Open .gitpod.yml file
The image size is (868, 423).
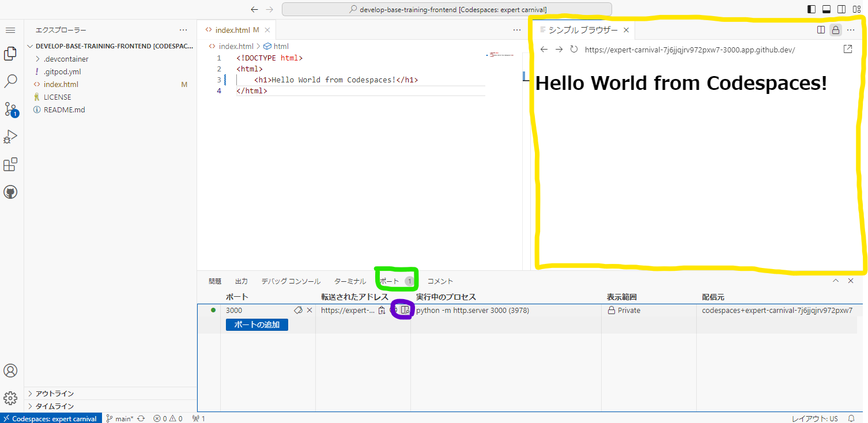[110, 71]
